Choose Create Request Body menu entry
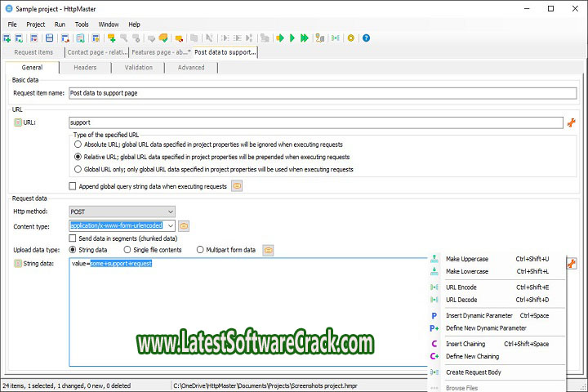This screenshot has width=588, height=392. [x=497, y=372]
